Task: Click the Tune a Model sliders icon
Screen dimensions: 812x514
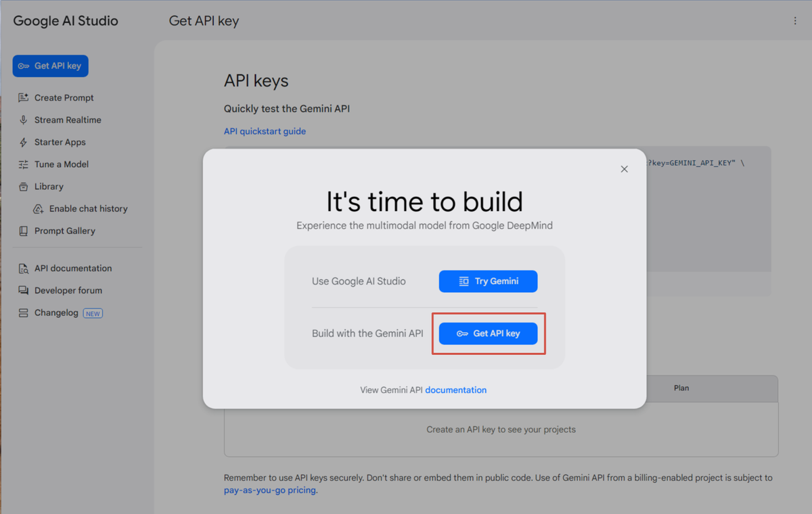Action: [24, 164]
